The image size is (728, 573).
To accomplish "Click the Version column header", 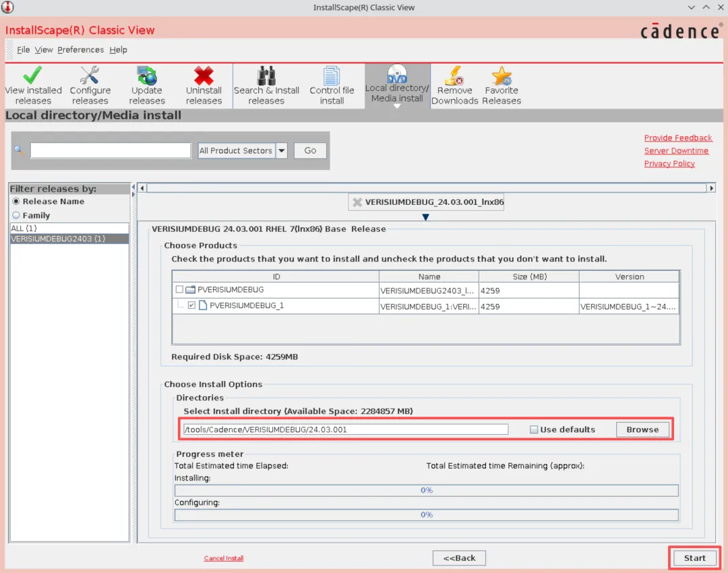I will click(x=629, y=277).
